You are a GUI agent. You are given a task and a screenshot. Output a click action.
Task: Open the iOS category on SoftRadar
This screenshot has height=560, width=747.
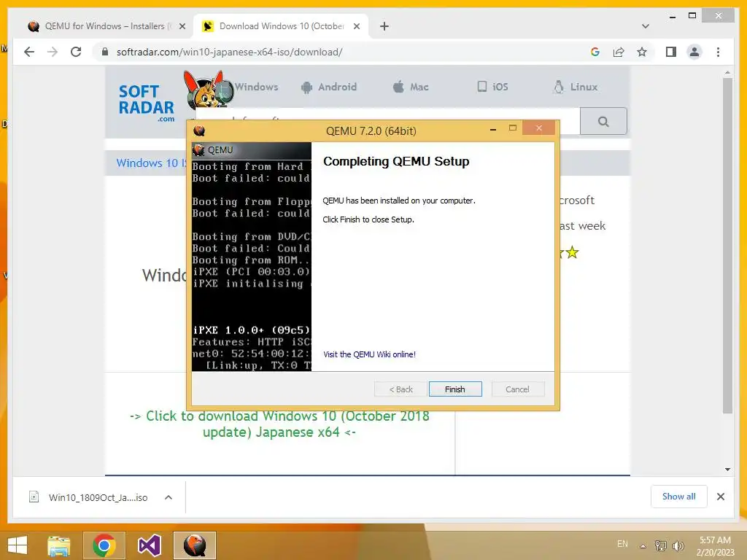(x=492, y=87)
